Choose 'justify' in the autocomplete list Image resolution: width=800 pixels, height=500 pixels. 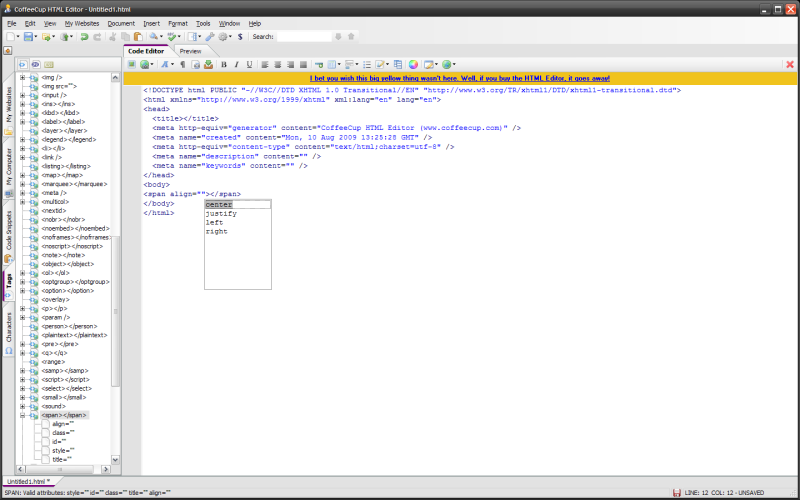click(238, 213)
